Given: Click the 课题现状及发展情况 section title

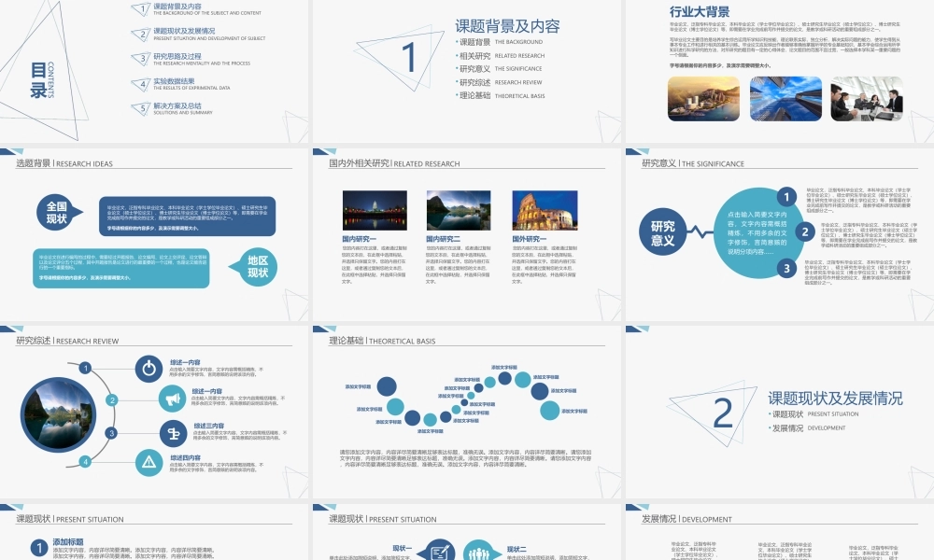Looking at the screenshot, I should (x=835, y=399).
